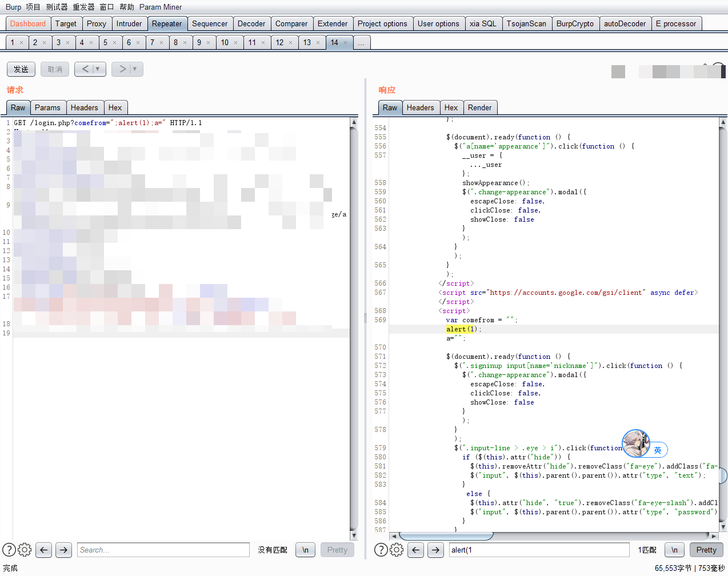This screenshot has height=576, width=728.
Task: Switch request view to Hex tab
Action: coord(115,107)
